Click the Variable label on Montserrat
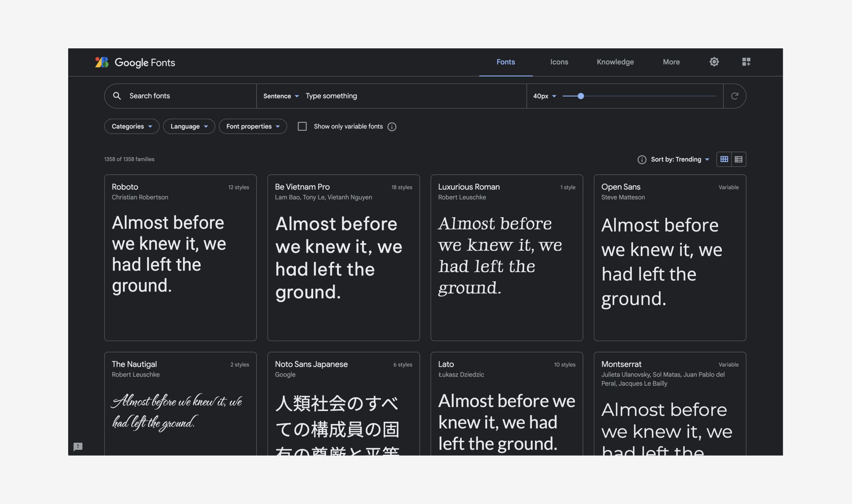The image size is (852, 504). pos(729,365)
